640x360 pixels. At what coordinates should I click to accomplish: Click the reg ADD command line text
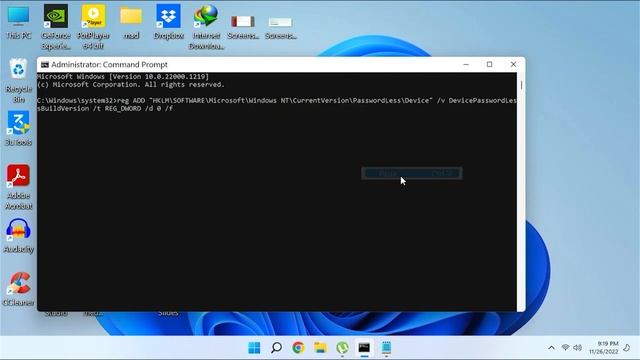pyautogui.click(x=277, y=104)
